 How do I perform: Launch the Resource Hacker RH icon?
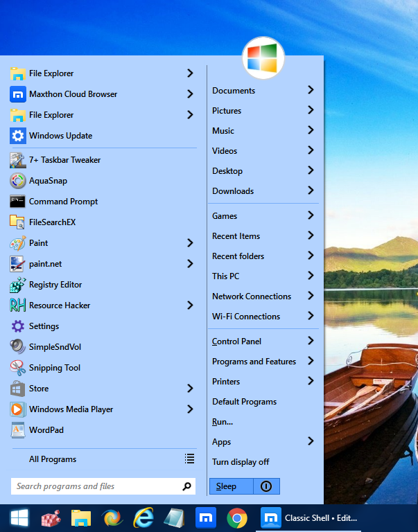17,305
